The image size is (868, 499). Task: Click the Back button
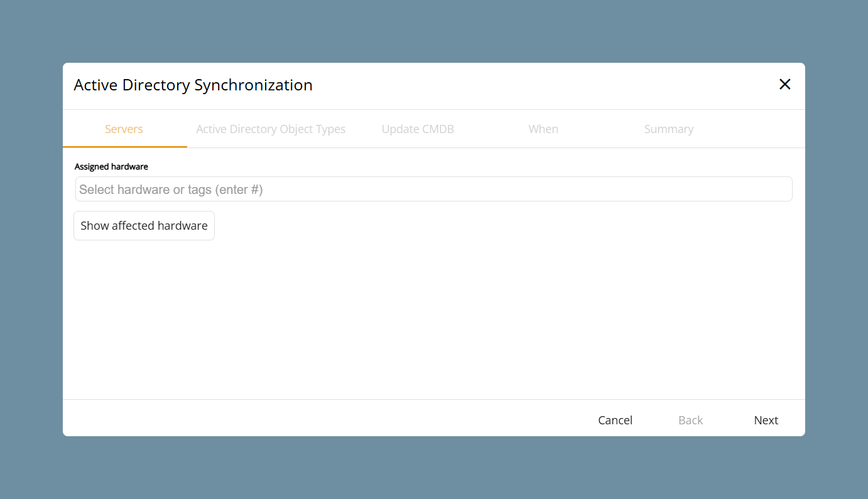pyautogui.click(x=690, y=420)
